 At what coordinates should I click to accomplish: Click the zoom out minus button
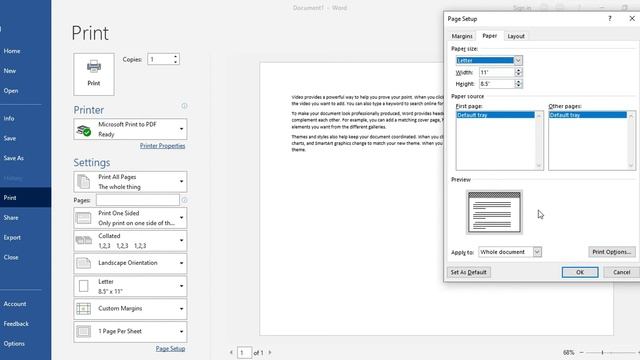click(582, 352)
